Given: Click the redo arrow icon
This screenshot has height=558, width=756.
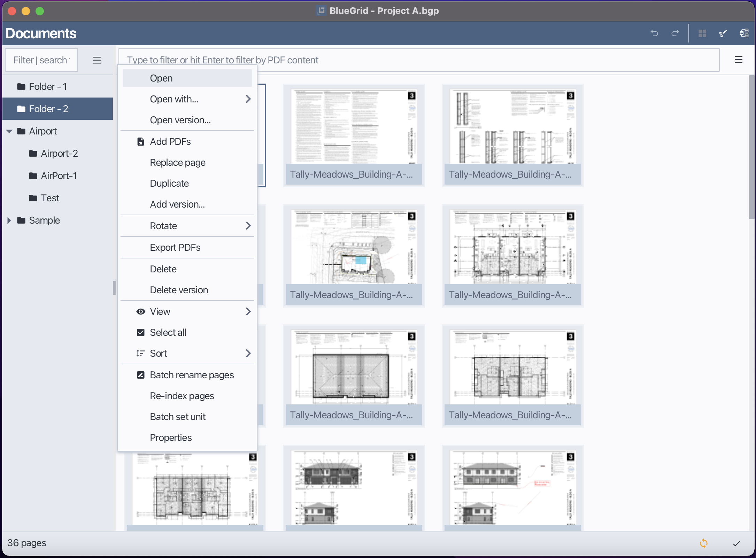Looking at the screenshot, I should pos(675,33).
